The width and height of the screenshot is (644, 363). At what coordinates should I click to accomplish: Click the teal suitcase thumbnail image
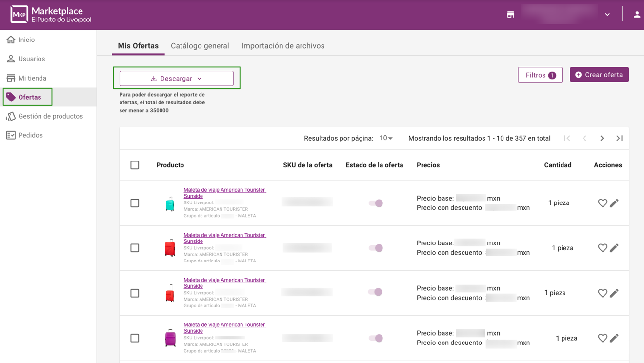pos(170,203)
